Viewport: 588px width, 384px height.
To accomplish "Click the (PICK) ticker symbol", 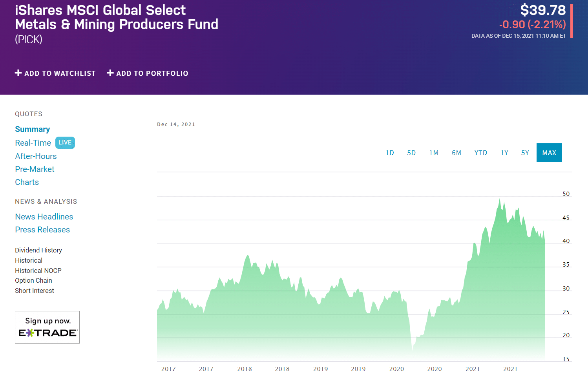I will click(x=29, y=39).
